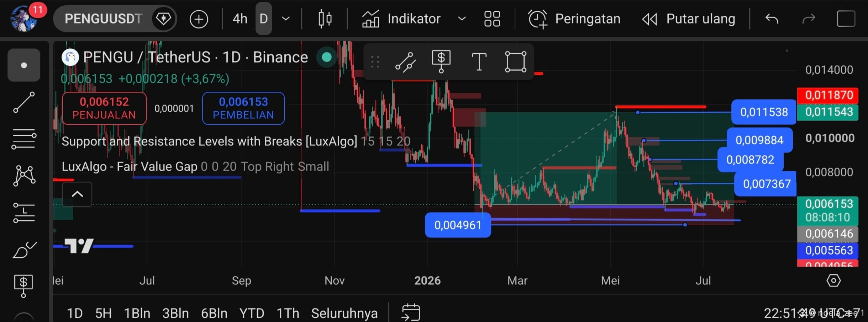Open the chart settings gear icon

tap(833, 280)
